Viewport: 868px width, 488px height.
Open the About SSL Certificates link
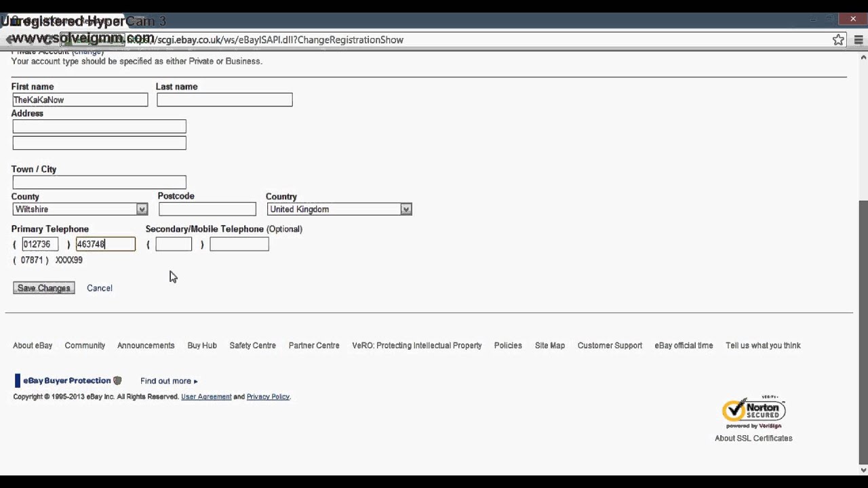coord(753,439)
